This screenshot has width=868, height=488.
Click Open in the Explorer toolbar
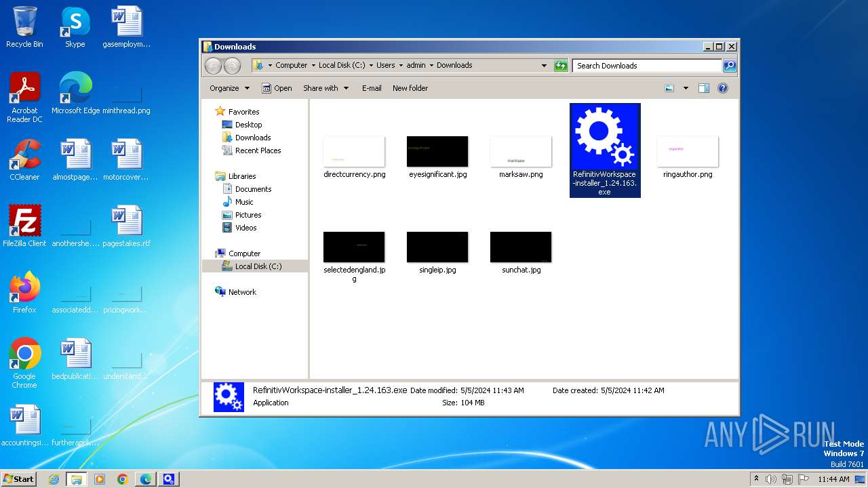[277, 88]
